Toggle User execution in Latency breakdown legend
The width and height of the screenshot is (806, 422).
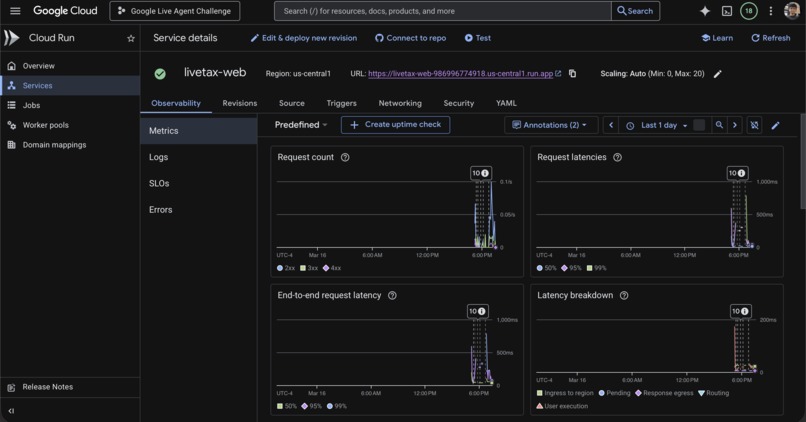click(562, 406)
